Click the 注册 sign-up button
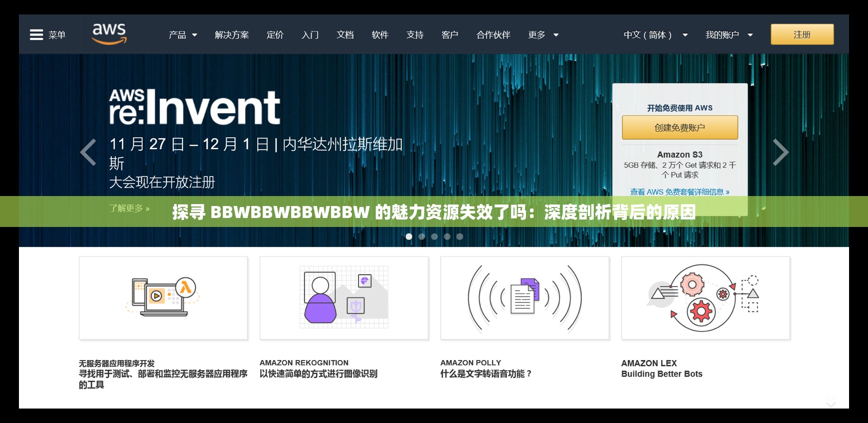Image resolution: width=868 pixels, height=423 pixels. [802, 34]
